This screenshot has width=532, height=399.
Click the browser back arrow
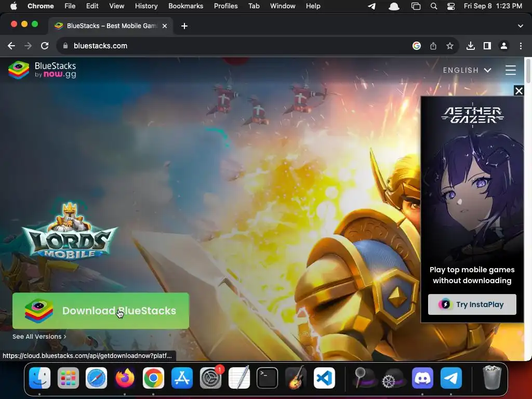(11, 46)
